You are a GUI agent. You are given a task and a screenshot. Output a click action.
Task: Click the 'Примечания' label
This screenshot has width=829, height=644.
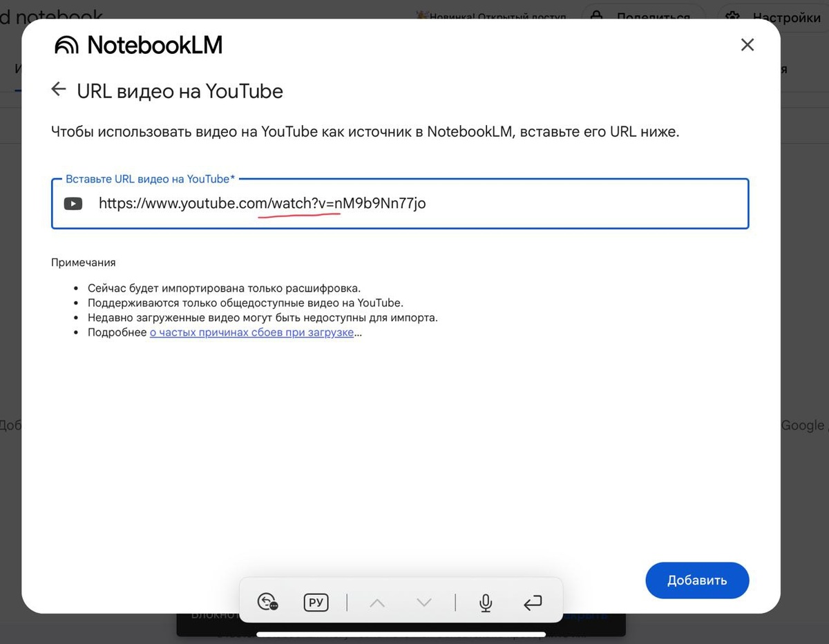click(84, 263)
